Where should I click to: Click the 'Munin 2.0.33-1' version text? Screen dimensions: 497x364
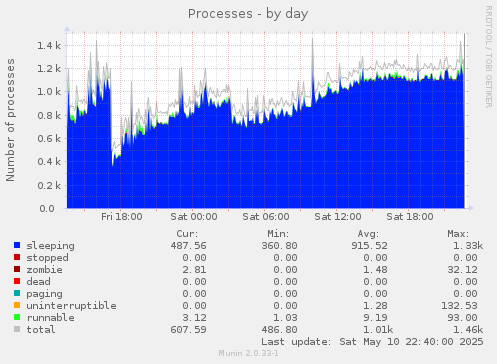[x=248, y=353]
